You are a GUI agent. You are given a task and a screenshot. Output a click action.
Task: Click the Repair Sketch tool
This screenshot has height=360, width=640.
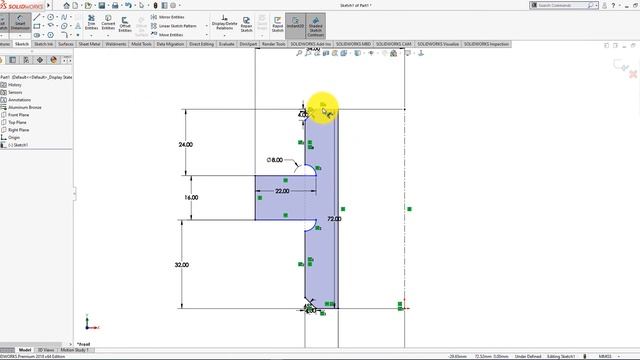[246, 24]
